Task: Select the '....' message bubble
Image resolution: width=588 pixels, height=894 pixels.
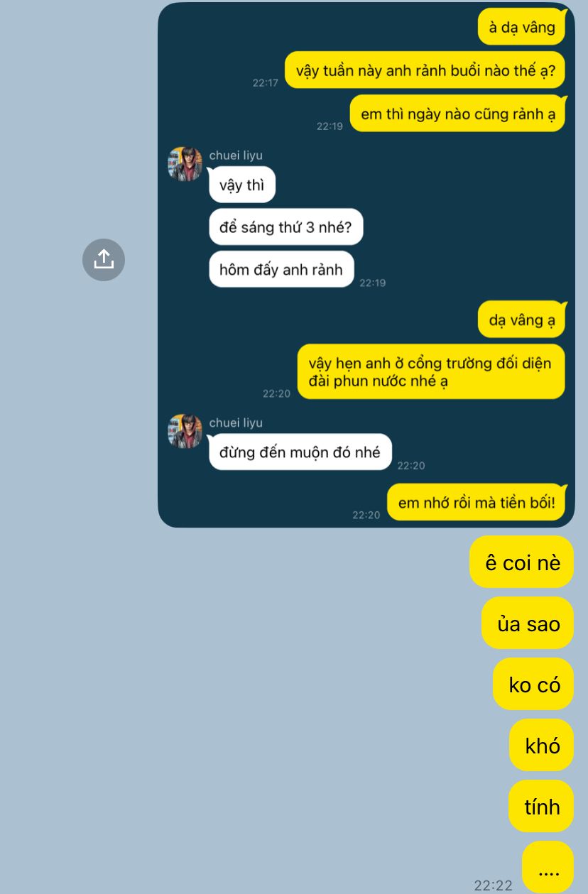Action: [x=548, y=867]
